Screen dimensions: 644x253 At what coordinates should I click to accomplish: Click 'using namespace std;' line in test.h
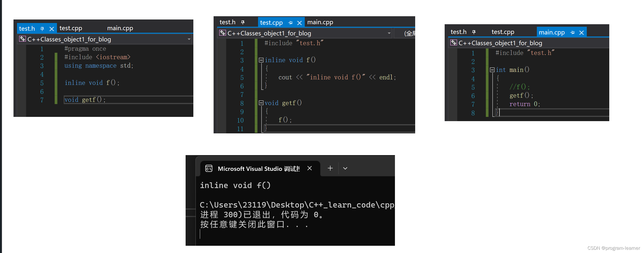99,66
